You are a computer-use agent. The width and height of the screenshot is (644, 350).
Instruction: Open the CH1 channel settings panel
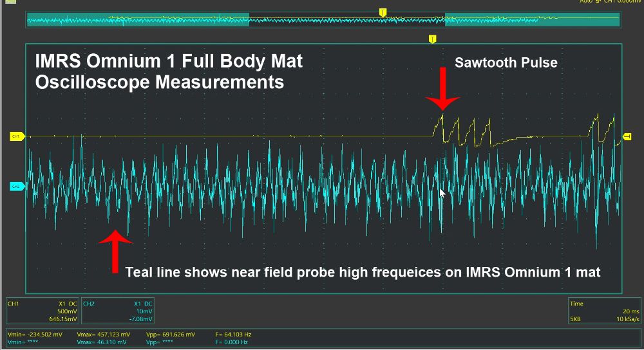tap(43, 311)
